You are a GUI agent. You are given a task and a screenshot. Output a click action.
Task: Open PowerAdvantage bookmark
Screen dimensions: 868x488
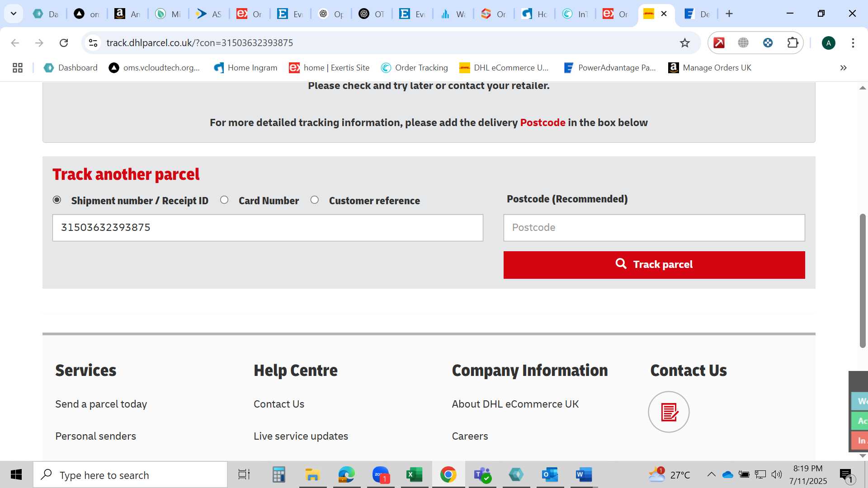coord(610,68)
